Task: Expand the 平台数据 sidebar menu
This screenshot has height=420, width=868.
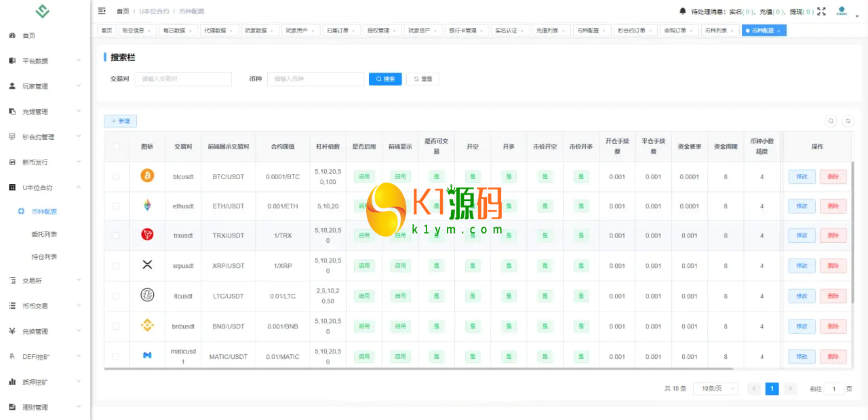Action: [44, 60]
